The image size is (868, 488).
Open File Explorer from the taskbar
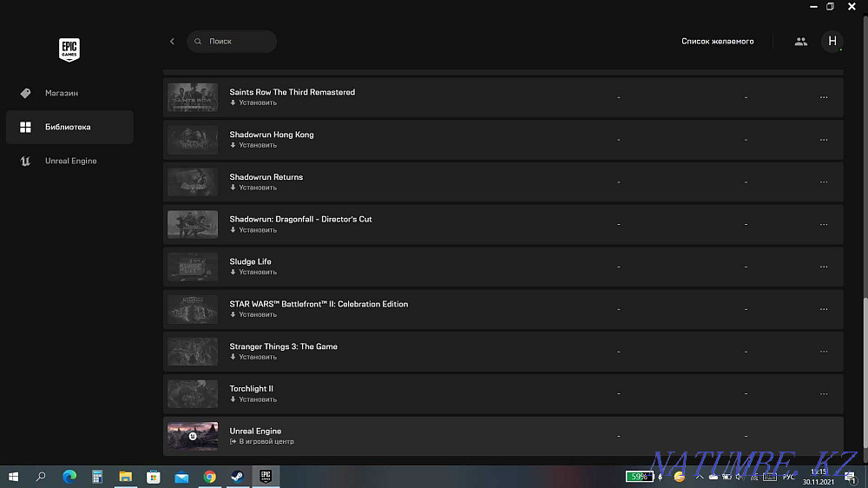126,477
